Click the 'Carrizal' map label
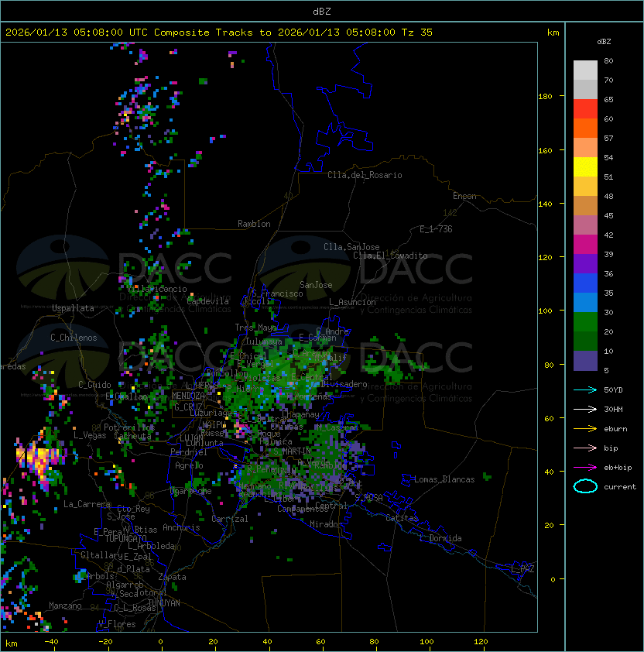The width and height of the screenshot is (644, 652). pyautogui.click(x=229, y=519)
